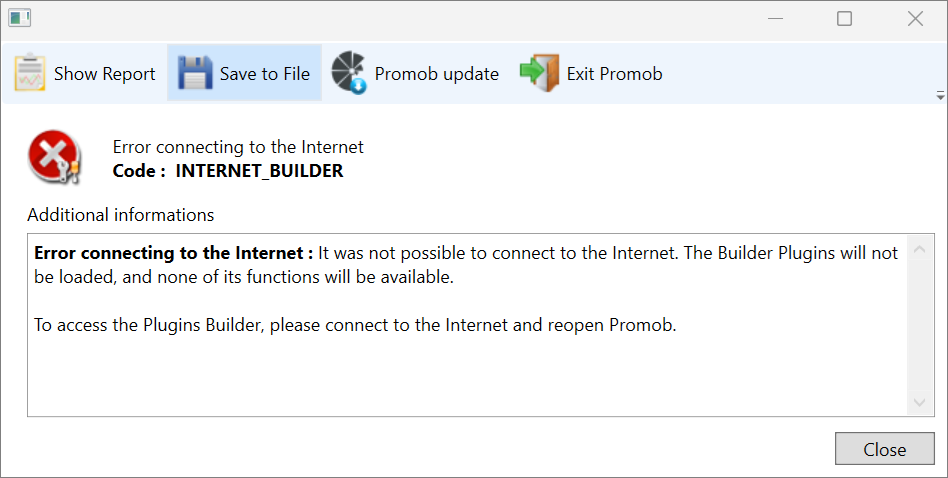This screenshot has width=948, height=478.
Task: Click the Close button
Action: click(x=885, y=449)
